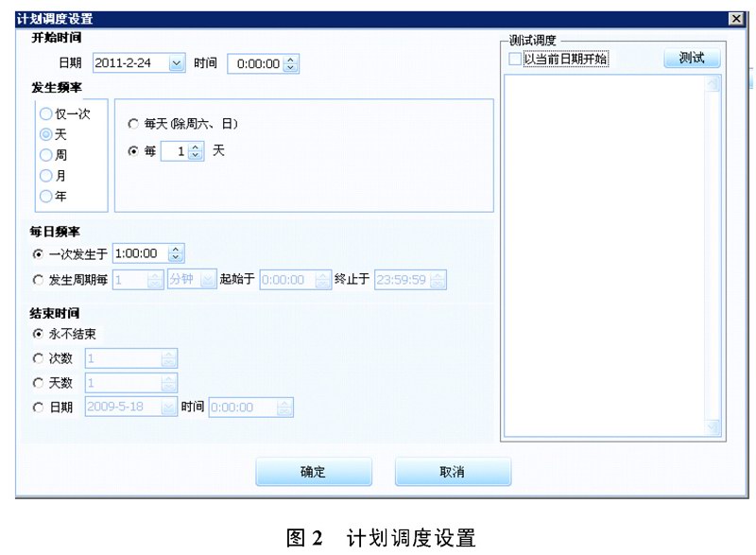756x555 pixels.
Task: Close the 计划调度设置 dialog
Action: [736, 19]
